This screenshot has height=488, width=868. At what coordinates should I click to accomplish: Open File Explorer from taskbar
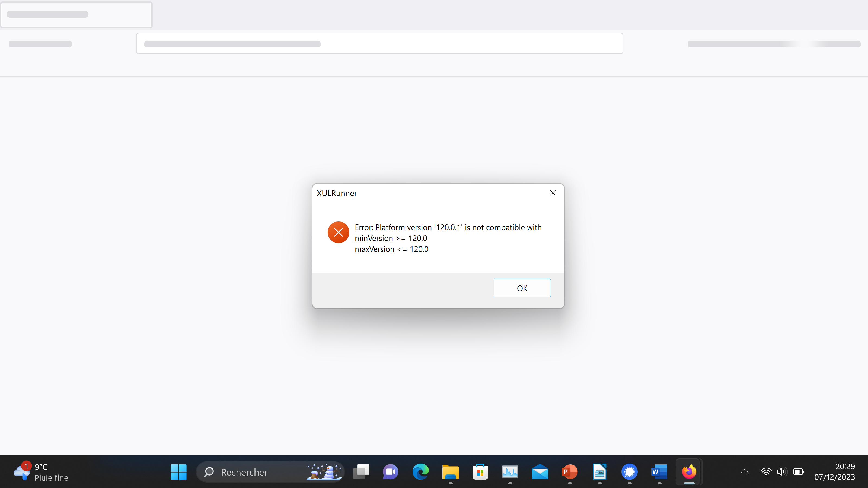[x=451, y=472]
